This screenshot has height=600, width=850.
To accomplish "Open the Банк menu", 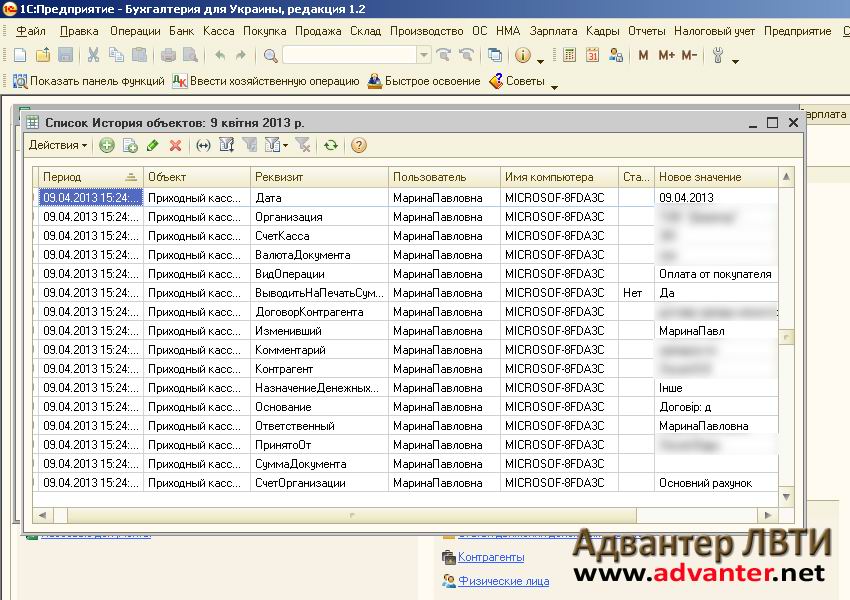I will [x=181, y=31].
